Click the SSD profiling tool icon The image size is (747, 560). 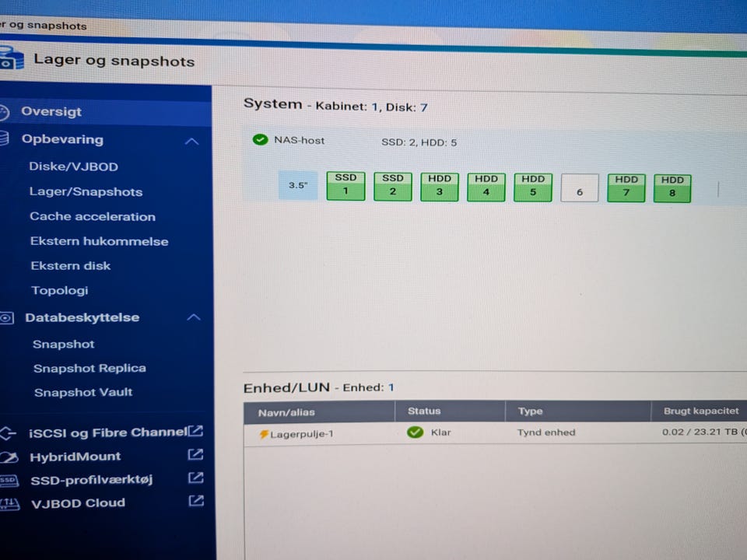tap(9, 481)
